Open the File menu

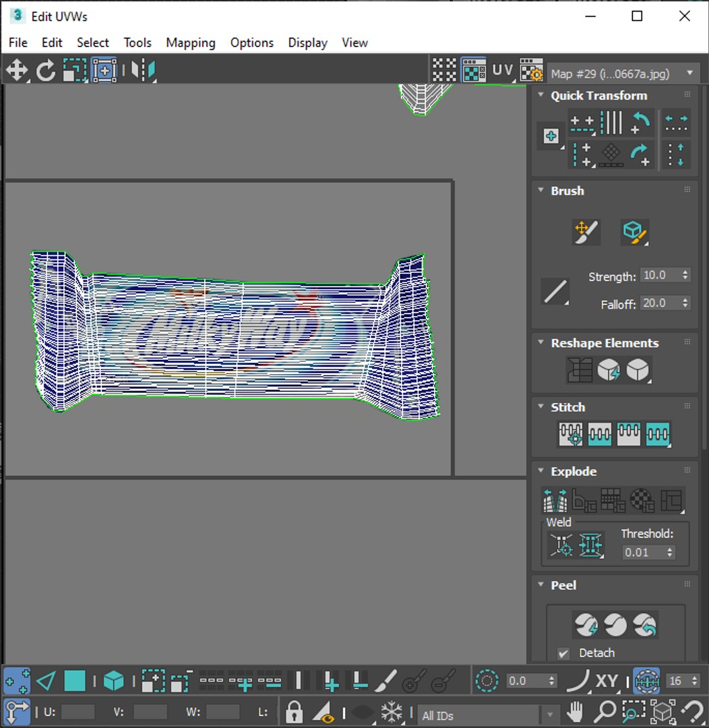click(x=18, y=42)
